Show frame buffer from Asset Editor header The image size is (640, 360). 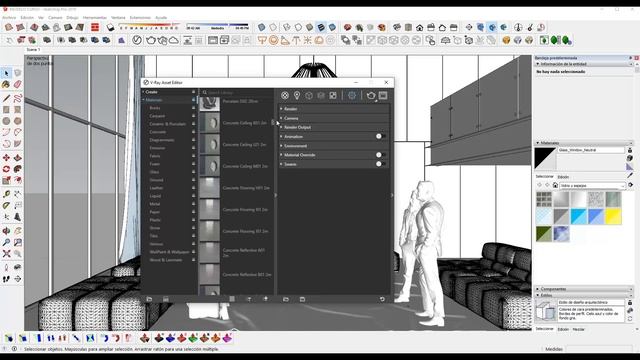(x=383, y=96)
